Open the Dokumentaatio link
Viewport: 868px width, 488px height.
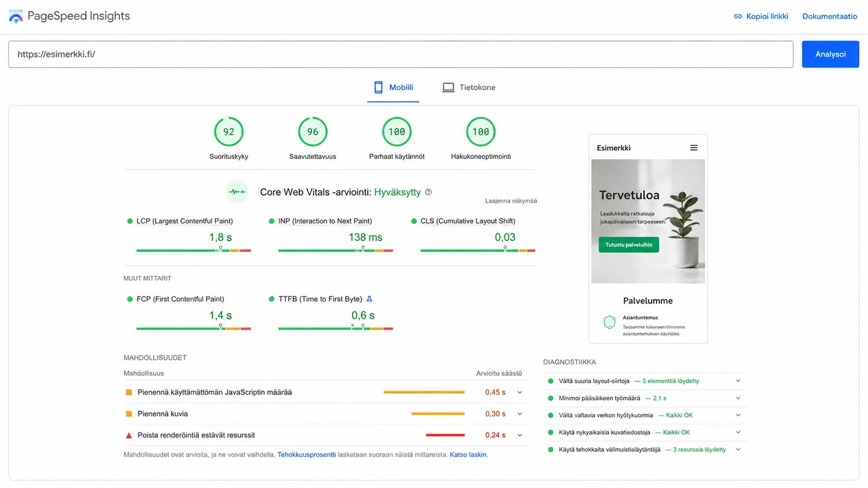tap(829, 16)
